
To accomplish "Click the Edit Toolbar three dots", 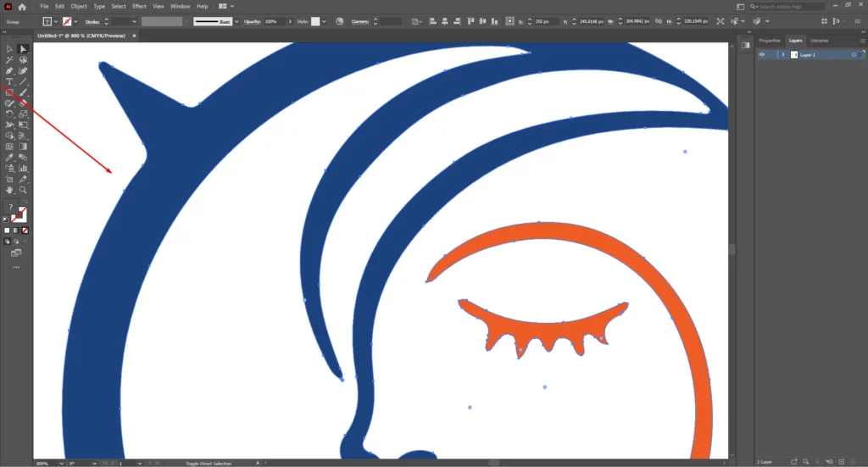I will [x=16, y=267].
